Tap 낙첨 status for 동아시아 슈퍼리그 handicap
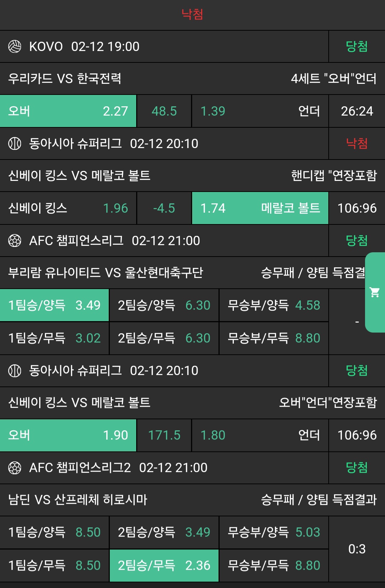385x588 pixels. 356,143
